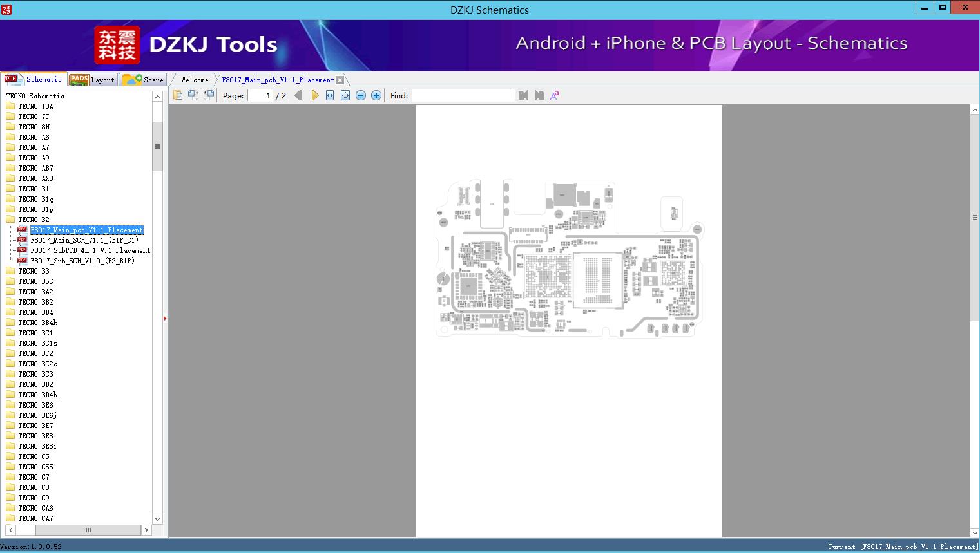The width and height of the screenshot is (980, 553).
Task: Click the PCB placement drawing on the page
Action: (570, 259)
